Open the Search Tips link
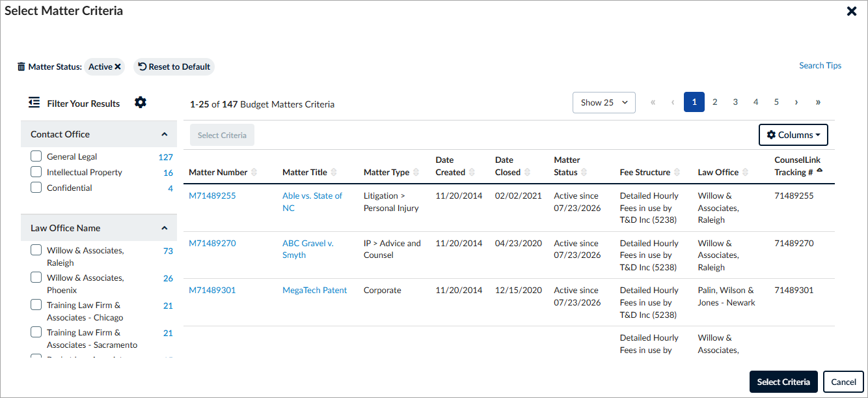The height and width of the screenshot is (398, 868). click(820, 65)
